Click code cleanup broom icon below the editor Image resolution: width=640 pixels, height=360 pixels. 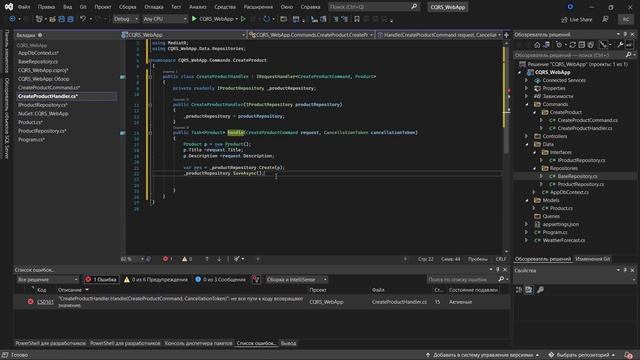point(237,259)
